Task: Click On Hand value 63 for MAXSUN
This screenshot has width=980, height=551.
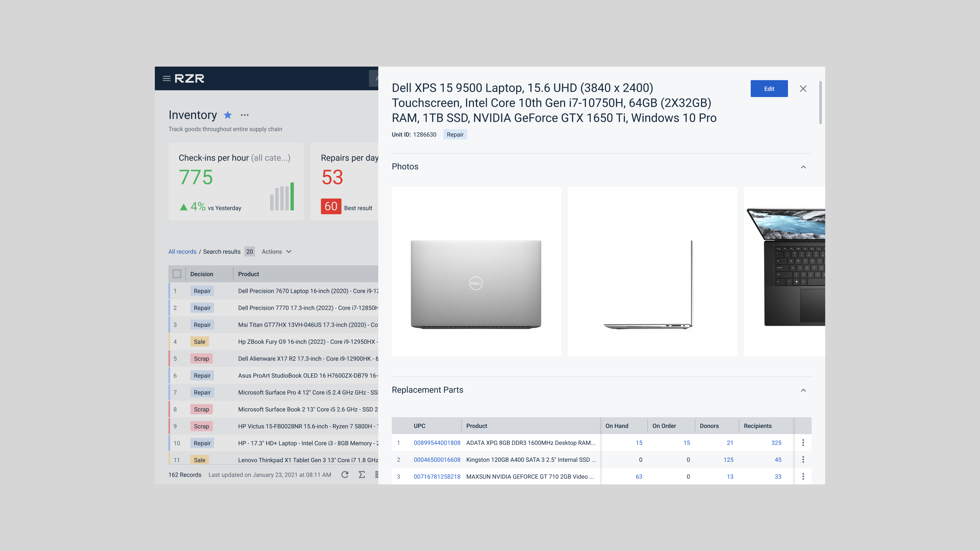Action: (x=639, y=477)
